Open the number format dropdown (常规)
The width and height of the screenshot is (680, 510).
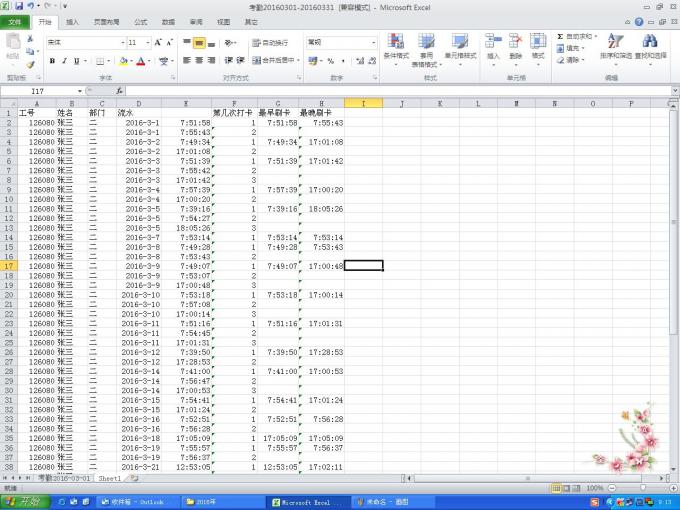(x=373, y=42)
